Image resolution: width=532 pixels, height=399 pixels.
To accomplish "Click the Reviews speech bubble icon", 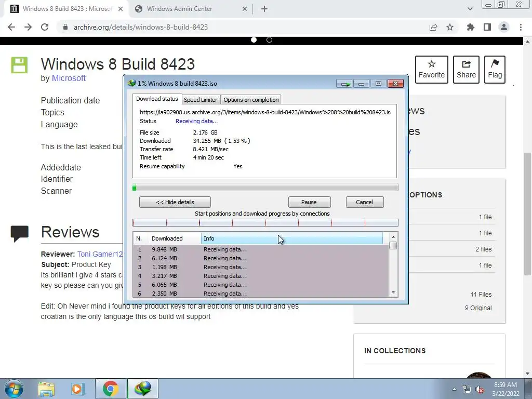I will coord(19,233).
